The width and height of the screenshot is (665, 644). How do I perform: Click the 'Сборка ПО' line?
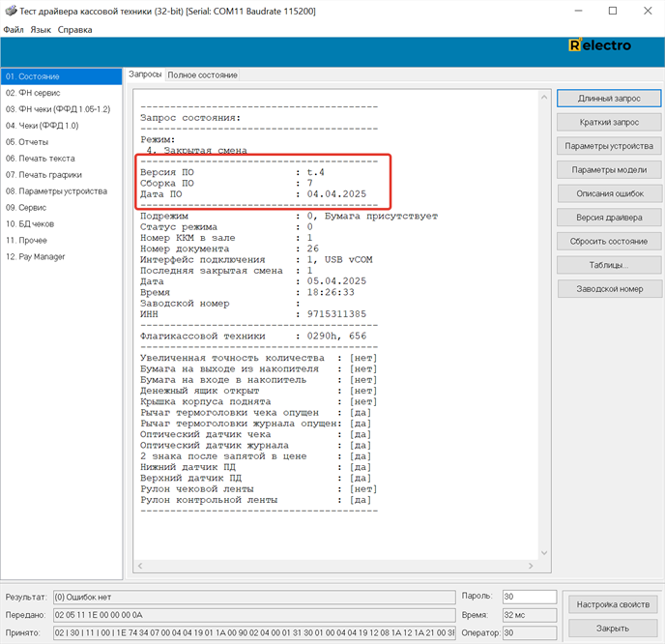226,184
